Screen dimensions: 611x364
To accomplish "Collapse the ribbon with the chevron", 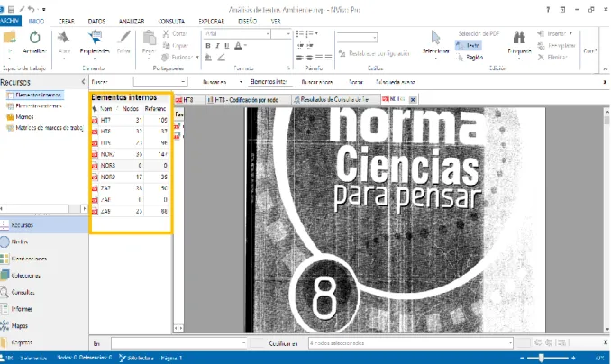I will pyautogui.click(x=606, y=68).
